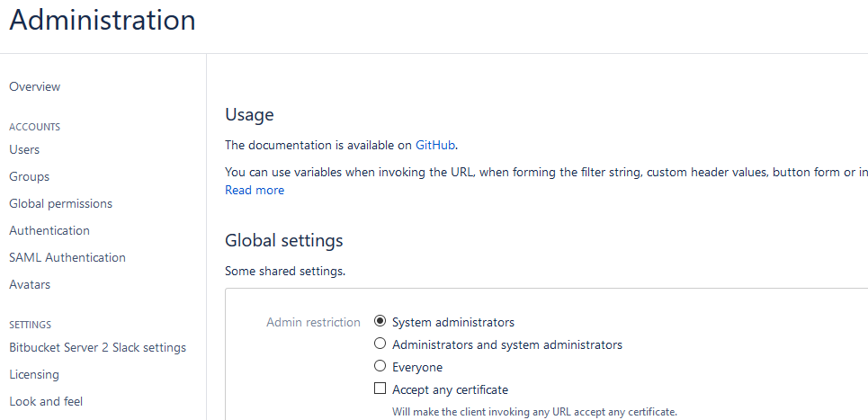Click the Usage section heading
The height and width of the screenshot is (420, 868).
[x=249, y=114]
